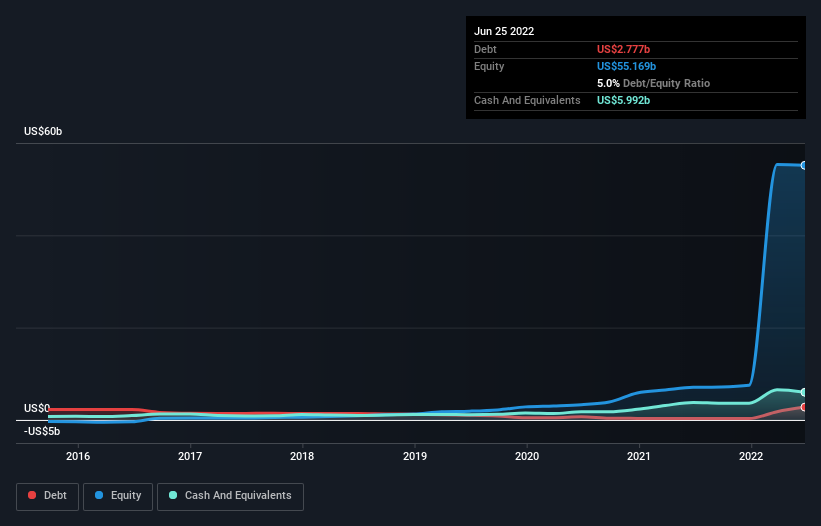821x526 pixels.
Task: Click the 2021 axis label
Action: click(639, 456)
